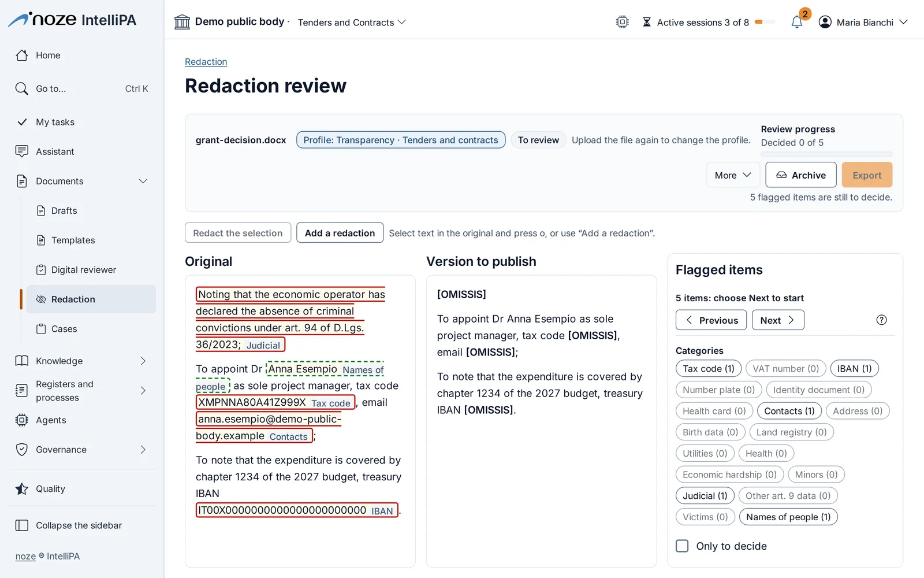This screenshot has width=924, height=578.
Task: Tick the Only to decide checkbox
Action: pyautogui.click(x=682, y=546)
